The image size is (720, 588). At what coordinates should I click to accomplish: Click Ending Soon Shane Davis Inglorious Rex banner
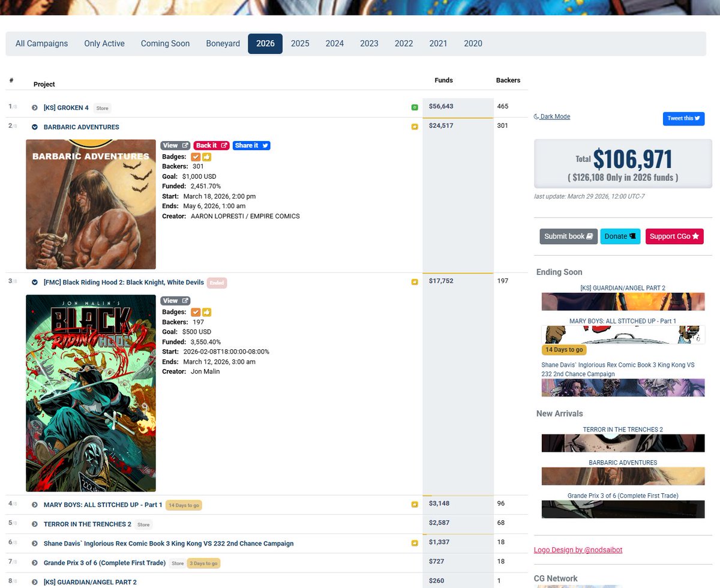click(x=623, y=388)
